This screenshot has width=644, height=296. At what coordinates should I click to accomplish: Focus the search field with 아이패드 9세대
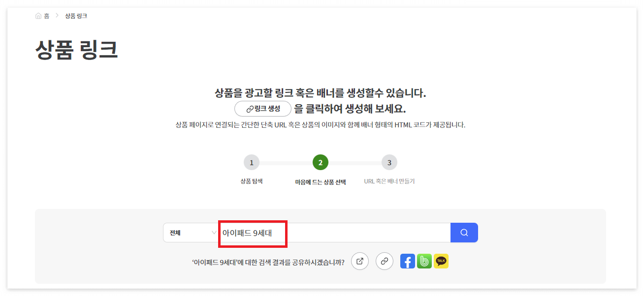point(334,233)
